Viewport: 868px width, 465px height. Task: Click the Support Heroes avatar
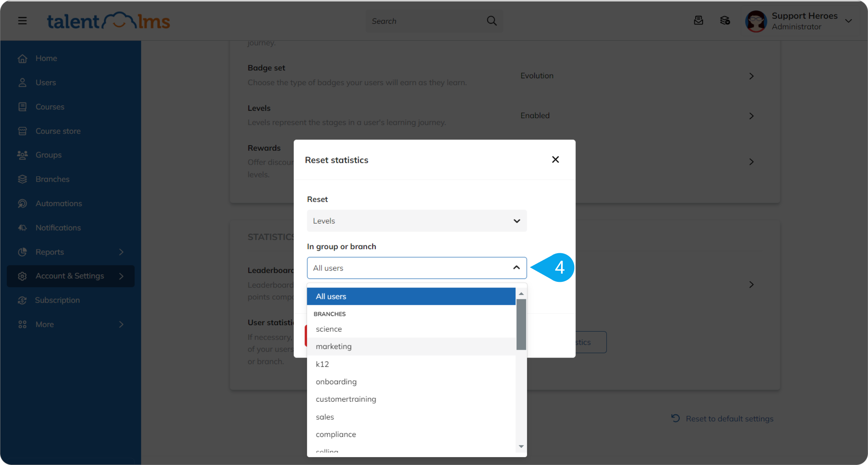point(756,21)
